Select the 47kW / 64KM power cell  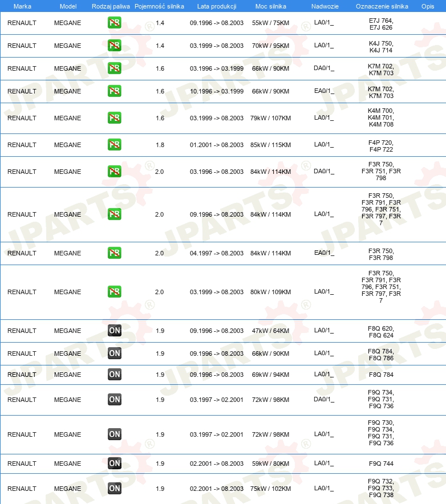(x=270, y=331)
